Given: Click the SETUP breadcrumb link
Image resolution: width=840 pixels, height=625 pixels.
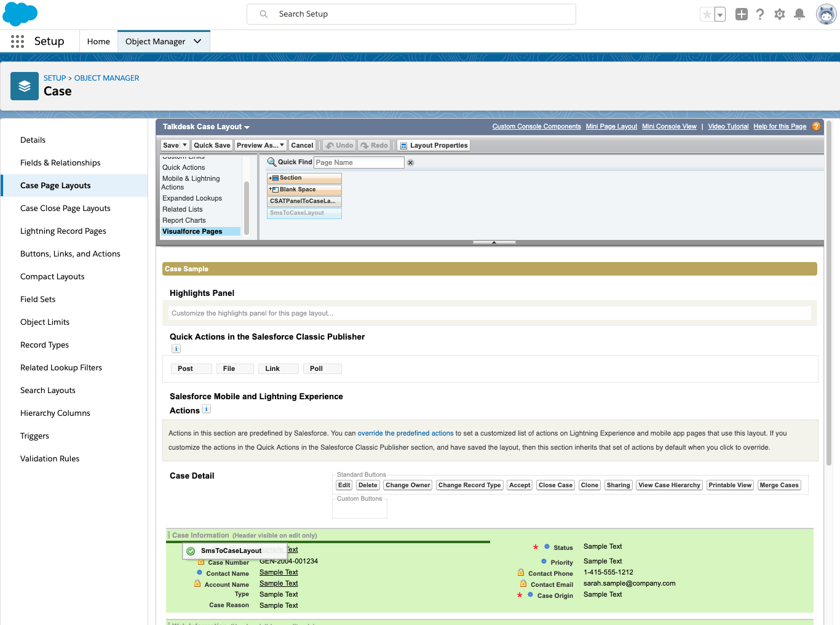Looking at the screenshot, I should pos(55,78).
